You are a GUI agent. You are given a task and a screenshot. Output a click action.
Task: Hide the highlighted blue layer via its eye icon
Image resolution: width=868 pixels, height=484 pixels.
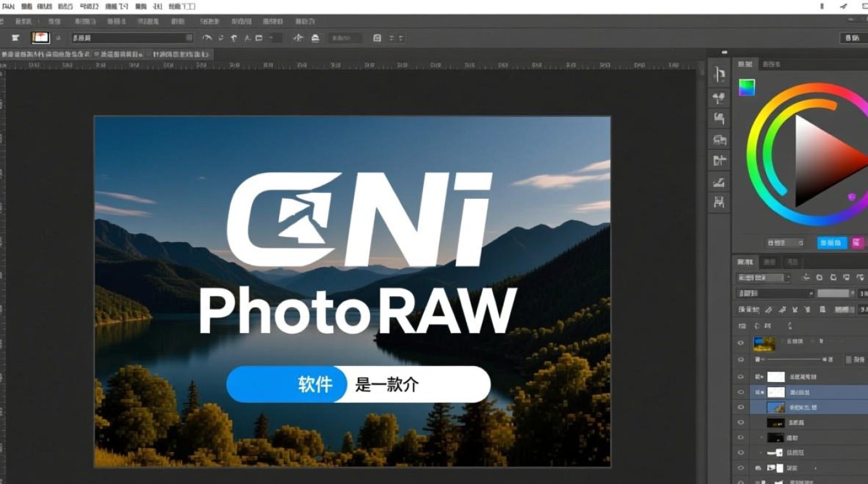(741, 407)
